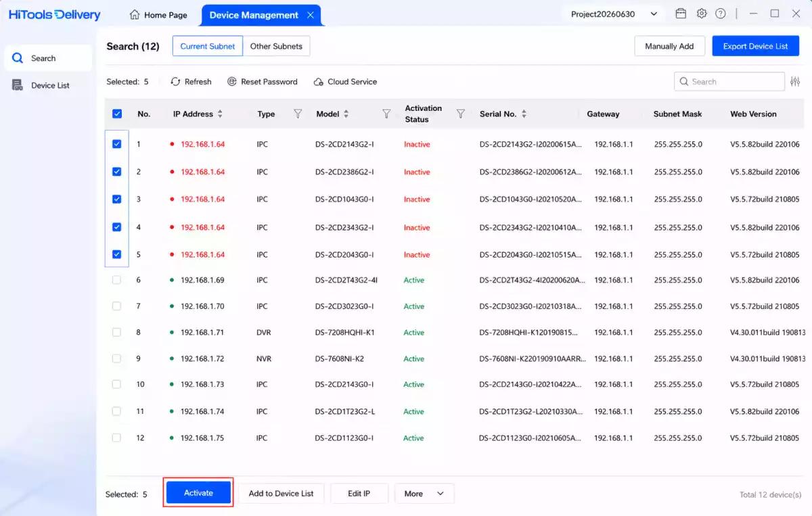Switch to Other Subnets tab
Image resolution: width=812 pixels, height=516 pixels.
click(x=276, y=47)
